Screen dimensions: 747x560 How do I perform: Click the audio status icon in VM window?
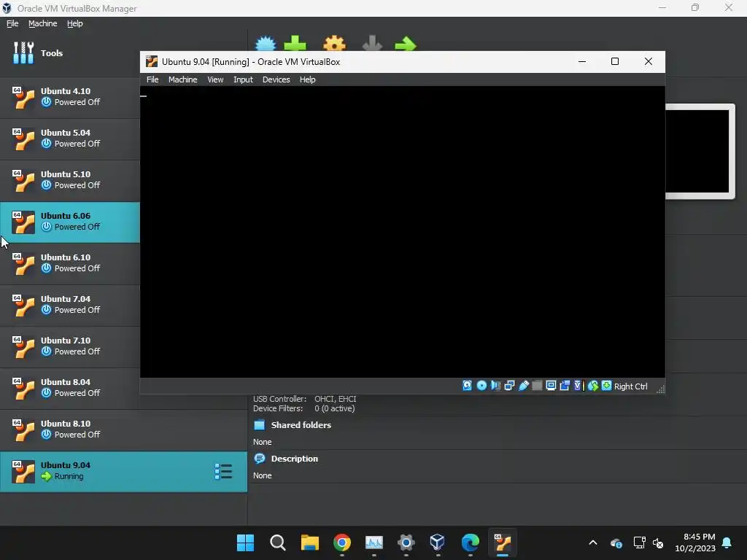(x=495, y=386)
